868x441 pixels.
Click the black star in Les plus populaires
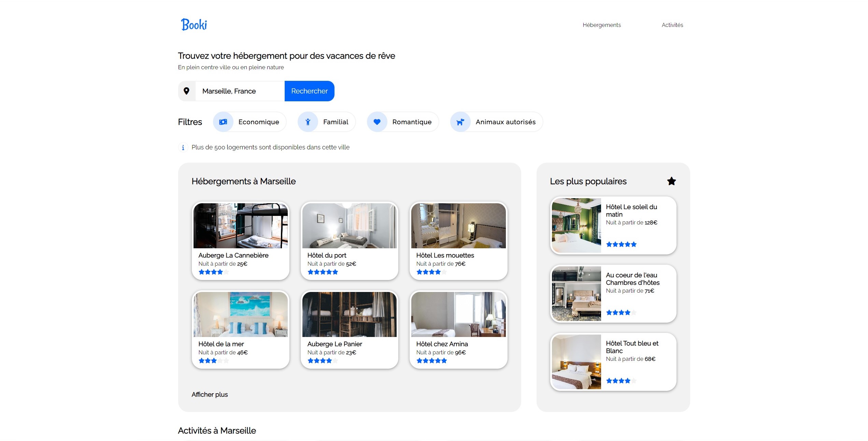pyautogui.click(x=671, y=181)
